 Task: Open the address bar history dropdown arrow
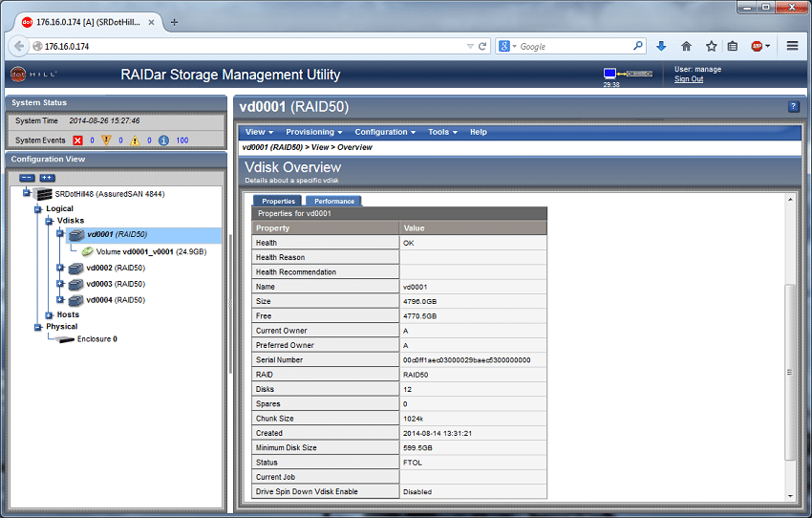point(470,46)
